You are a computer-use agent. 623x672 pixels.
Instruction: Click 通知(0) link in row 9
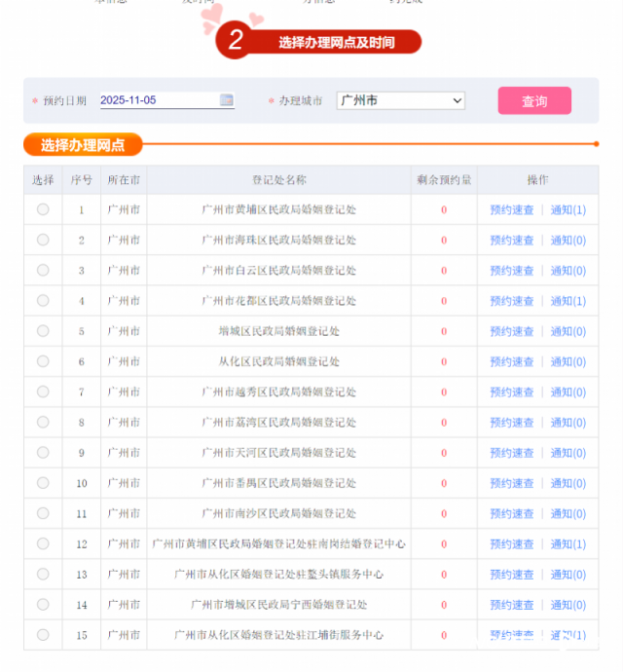coord(568,454)
